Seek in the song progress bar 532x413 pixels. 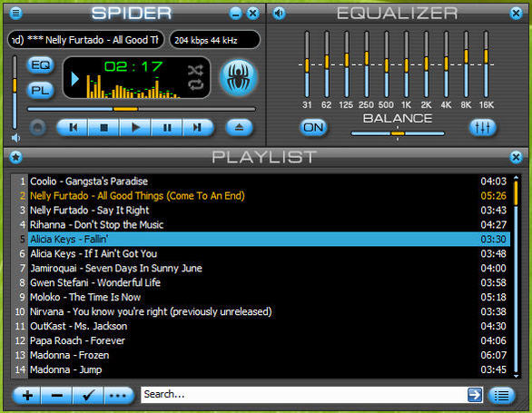pos(141,109)
